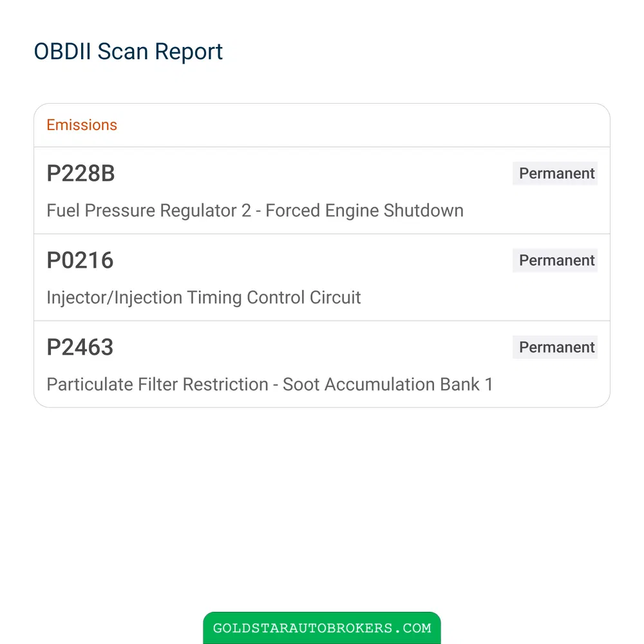This screenshot has height=644, width=644.
Task: Open the P0216 trouble code
Action: 80,260
